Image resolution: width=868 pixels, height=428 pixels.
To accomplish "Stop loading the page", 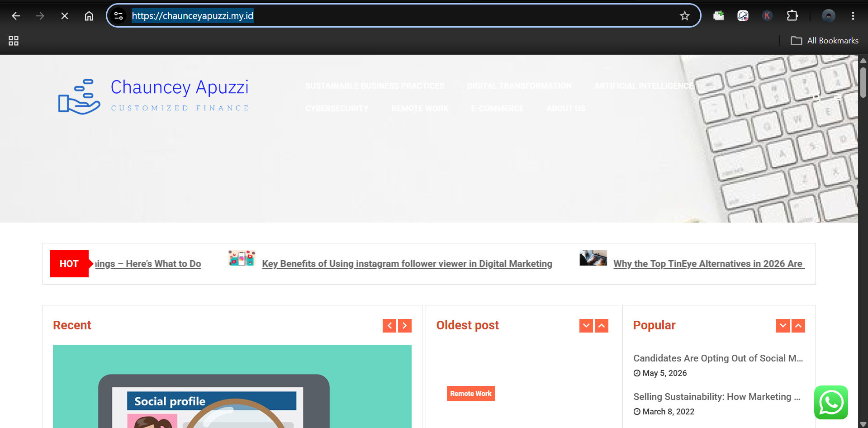I will point(65,16).
